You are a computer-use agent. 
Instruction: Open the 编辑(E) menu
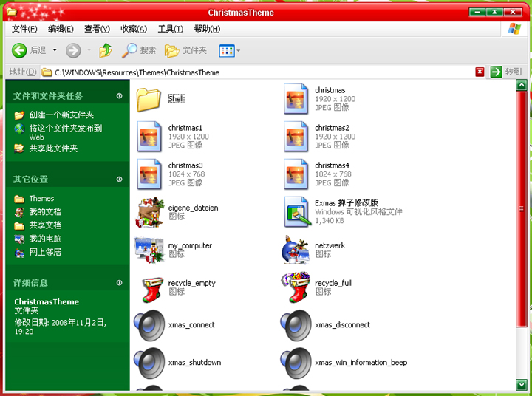click(61, 29)
